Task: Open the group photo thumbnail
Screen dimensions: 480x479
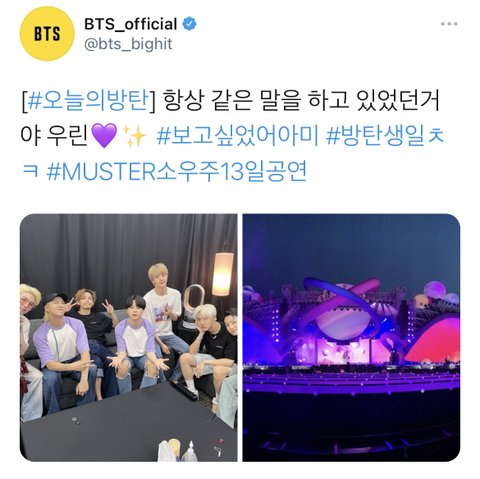Action: coord(129,338)
